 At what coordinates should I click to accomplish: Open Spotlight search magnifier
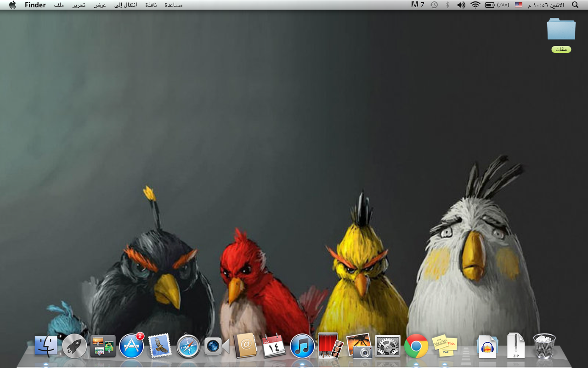pos(575,5)
